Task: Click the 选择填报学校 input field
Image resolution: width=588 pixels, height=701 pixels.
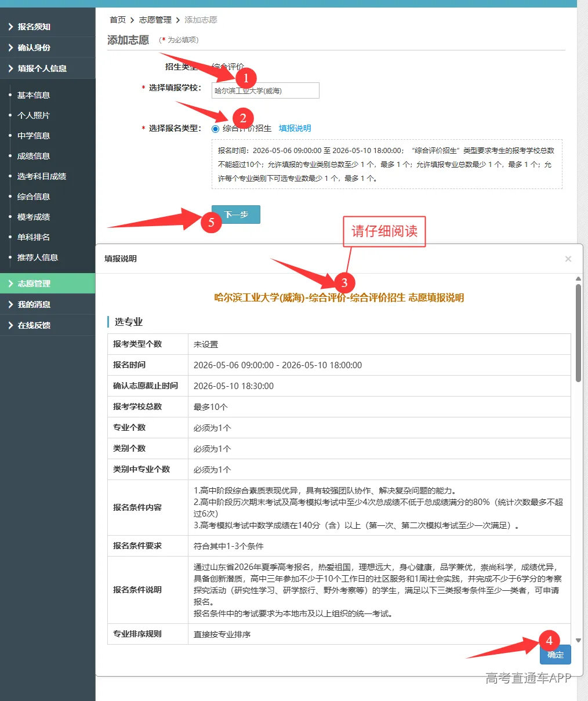Action: (266, 90)
